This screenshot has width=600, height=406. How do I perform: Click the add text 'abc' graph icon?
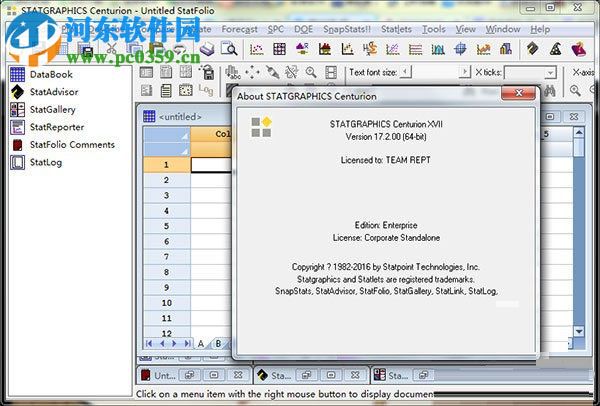click(232, 72)
